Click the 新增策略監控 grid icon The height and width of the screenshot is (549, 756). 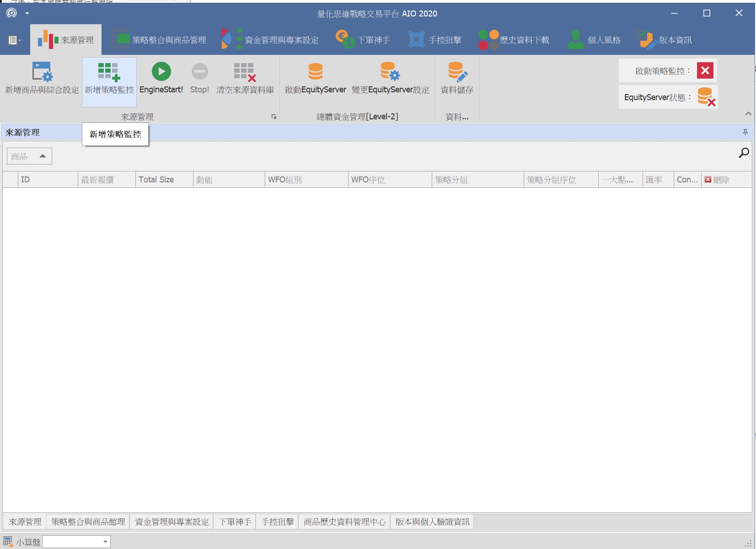pos(109,72)
